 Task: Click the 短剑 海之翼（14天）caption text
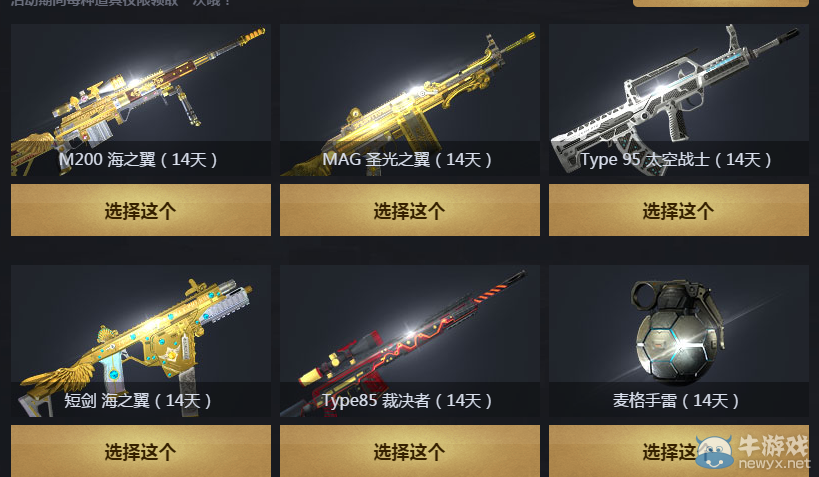pyautogui.click(x=138, y=400)
